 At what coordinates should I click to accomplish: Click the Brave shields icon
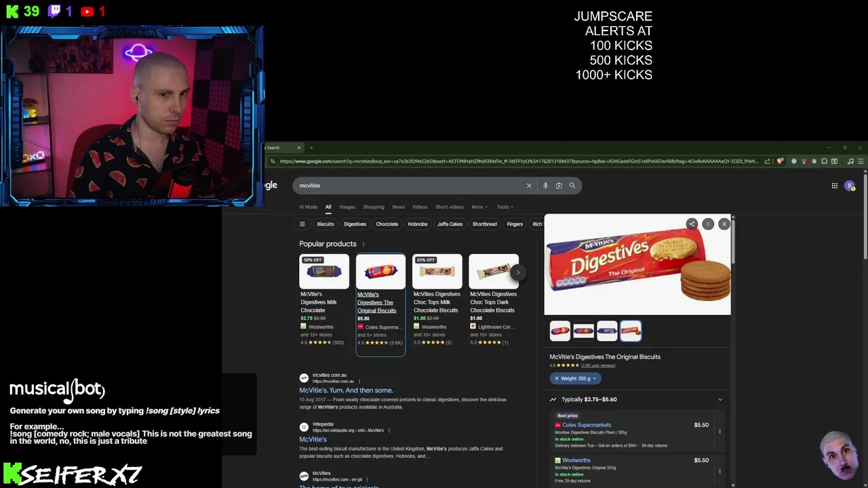(780, 161)
